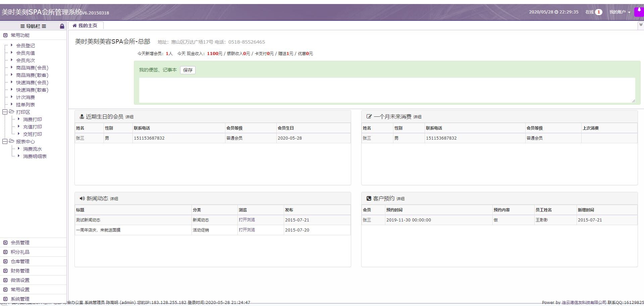
Task: Click the user icon beside 近期生日的会员
Action: (82, 117)
